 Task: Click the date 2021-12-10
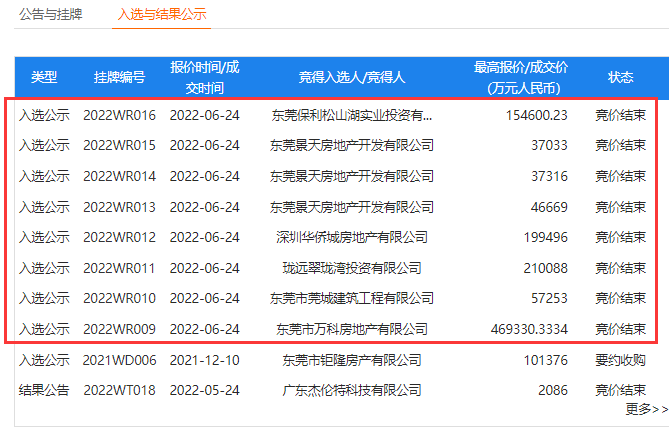pos(205,360)
